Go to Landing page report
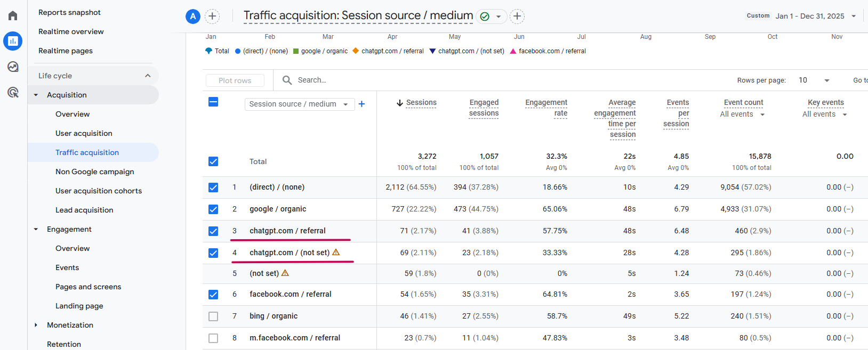Viewport: 868px width, 350px height. [79, 306]
